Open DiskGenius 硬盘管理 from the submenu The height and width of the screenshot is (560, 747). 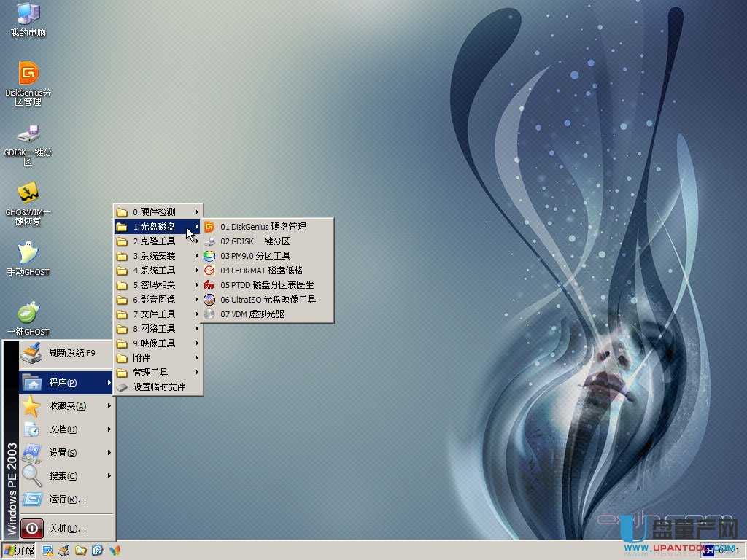[260, 226]
